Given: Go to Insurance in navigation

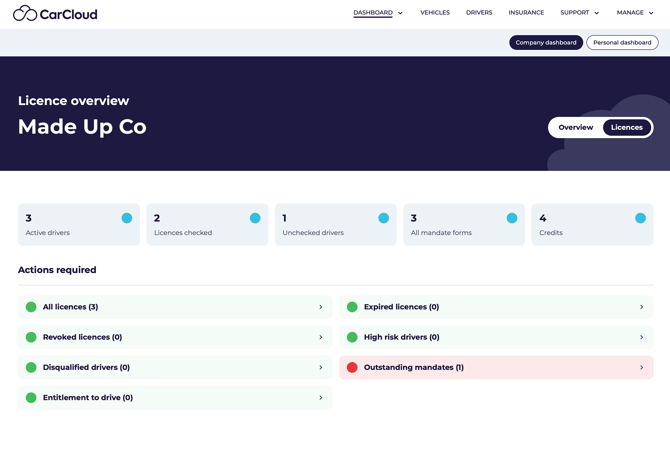Looking at the screenshot, I should click(x=526, y=12).
